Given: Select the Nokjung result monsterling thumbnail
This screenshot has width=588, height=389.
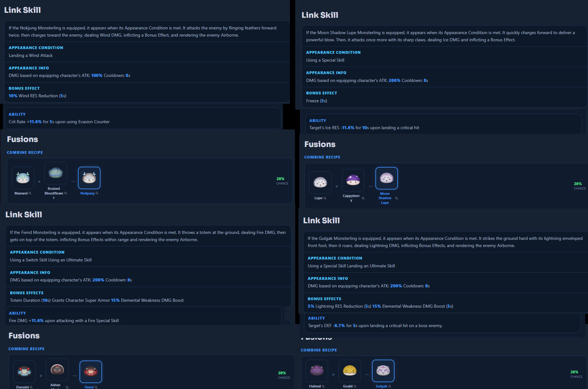Looking at the screenshot, I should (x=89, y=178).
